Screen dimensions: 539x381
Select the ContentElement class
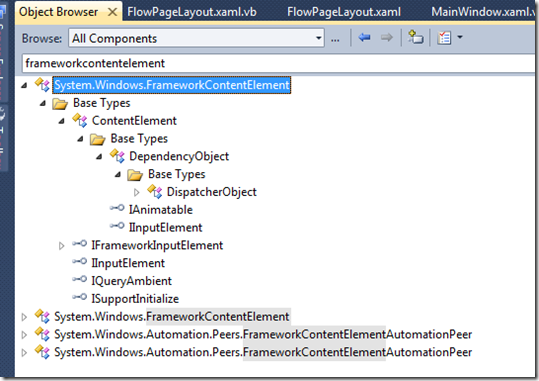[134, 121]
